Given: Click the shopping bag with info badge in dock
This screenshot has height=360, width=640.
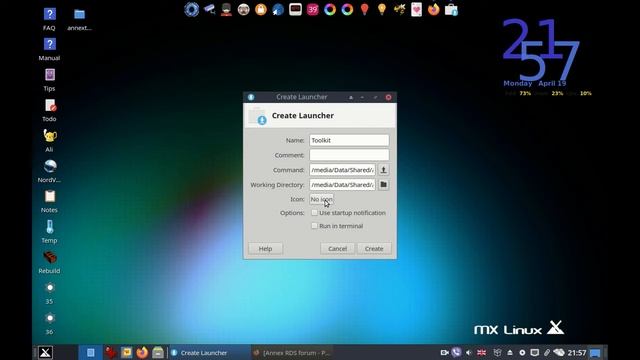Looking at the screenshot, I should (x=451, y=9).
